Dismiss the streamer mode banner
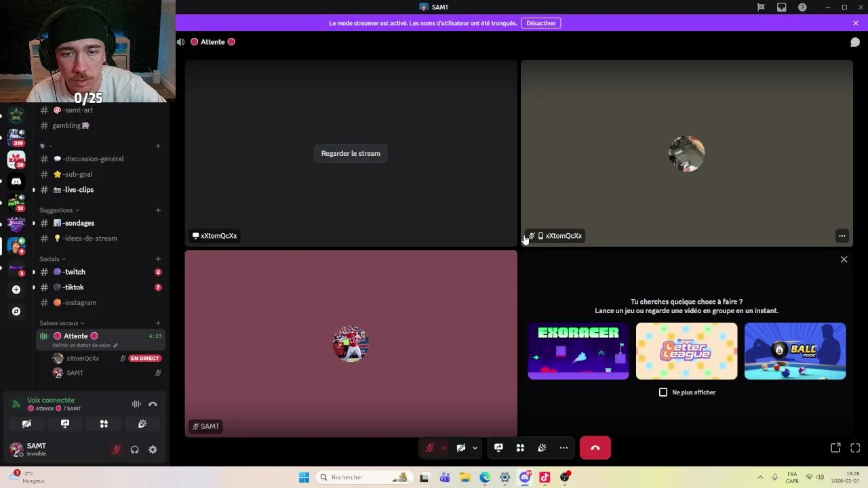 click(856, 23)
